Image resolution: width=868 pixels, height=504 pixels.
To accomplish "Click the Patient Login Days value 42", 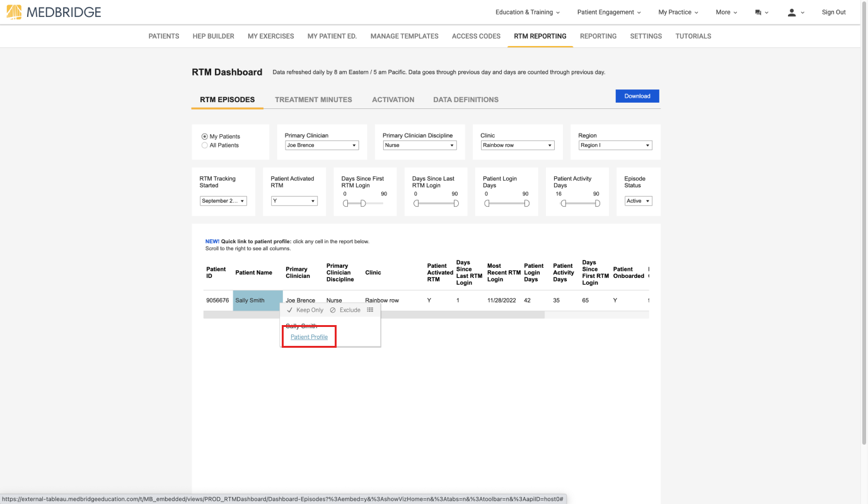I will 528,301.
